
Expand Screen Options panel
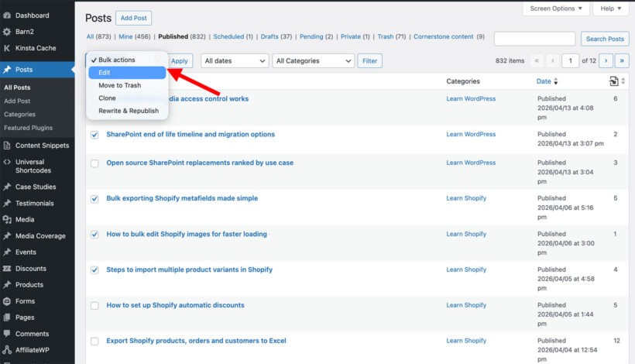(556, 8)
